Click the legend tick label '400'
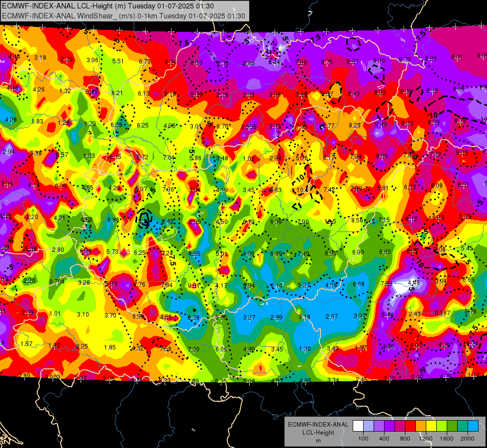The image size is (487, 448). tap(384, 439)
